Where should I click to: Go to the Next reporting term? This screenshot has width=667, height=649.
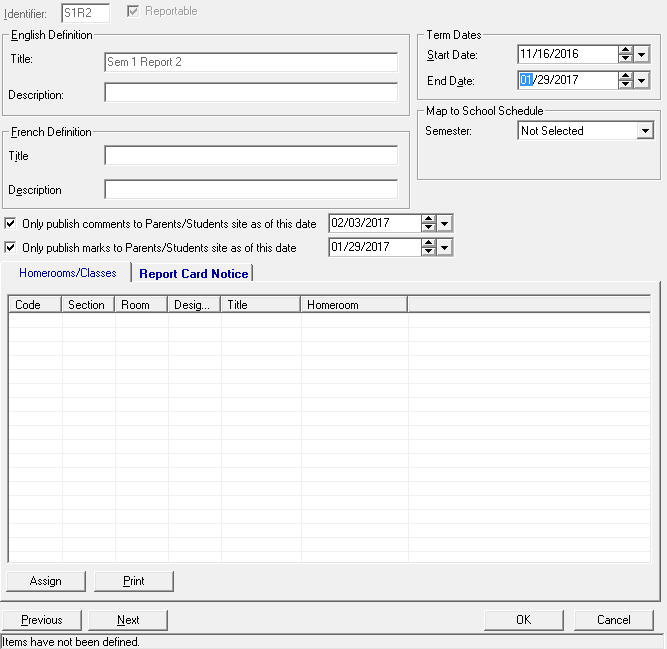coord(128,620)
